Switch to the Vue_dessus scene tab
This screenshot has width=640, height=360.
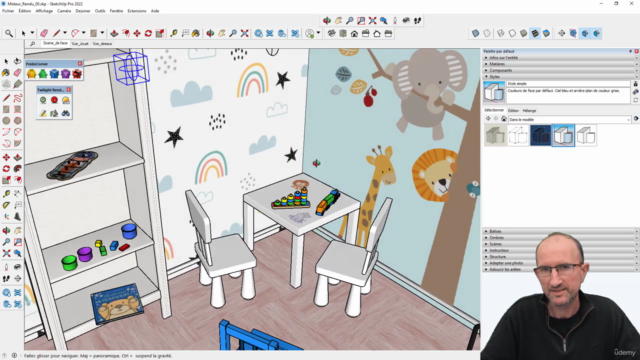pos(102,44)
